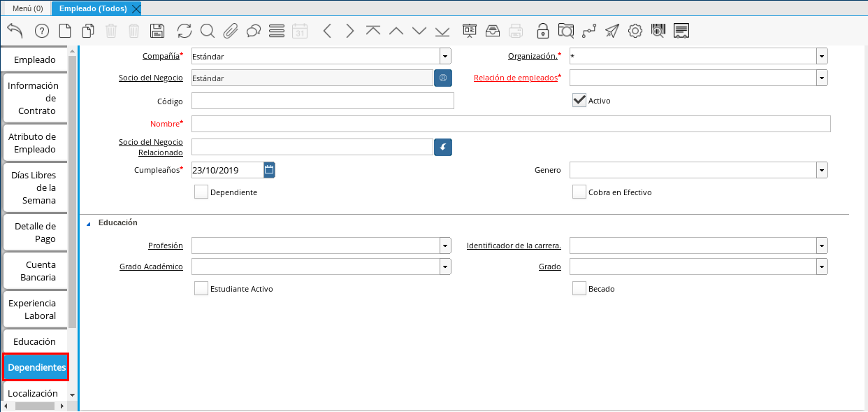Open chat speech bubbles icon

tap(254, 31)
